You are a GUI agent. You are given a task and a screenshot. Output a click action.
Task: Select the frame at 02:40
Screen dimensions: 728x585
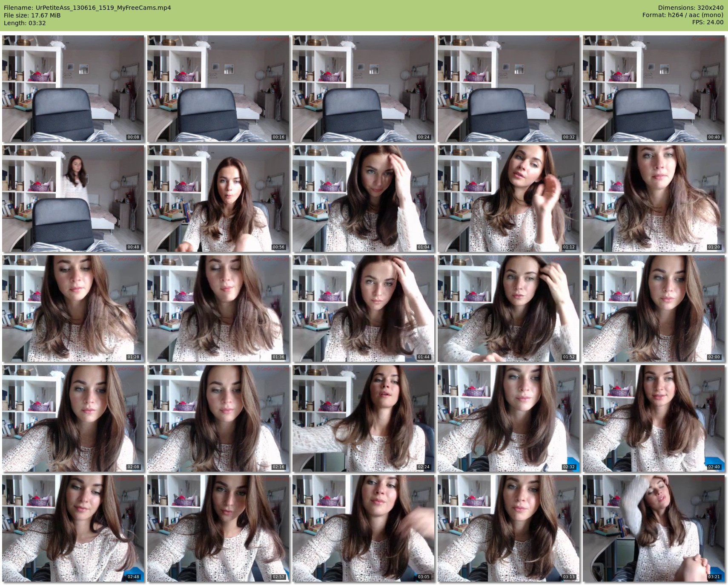coord(653,418)
